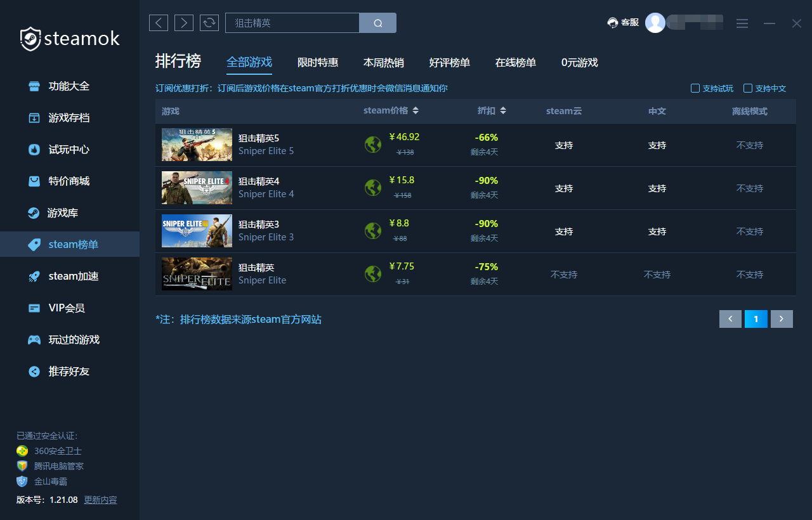The image size is (812, 520).
Task: Select page 1 in pagination
Action: click(x=756, y=319)
